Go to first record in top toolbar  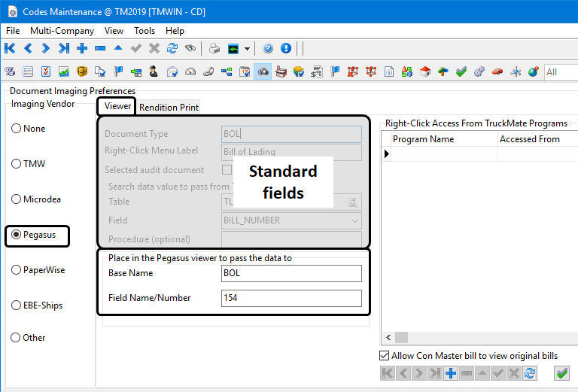point(10,48)
